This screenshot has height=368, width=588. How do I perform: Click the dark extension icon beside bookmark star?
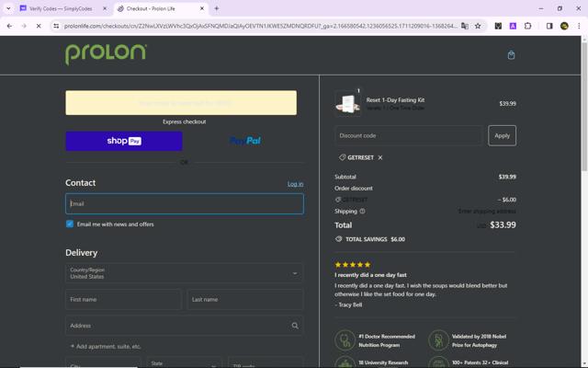point(498,26)
